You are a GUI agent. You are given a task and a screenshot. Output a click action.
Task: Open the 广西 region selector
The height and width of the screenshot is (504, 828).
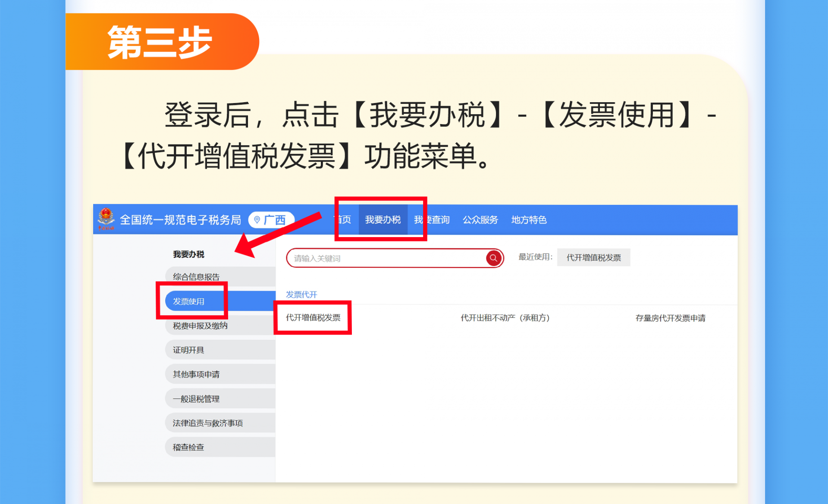point(274,220)
